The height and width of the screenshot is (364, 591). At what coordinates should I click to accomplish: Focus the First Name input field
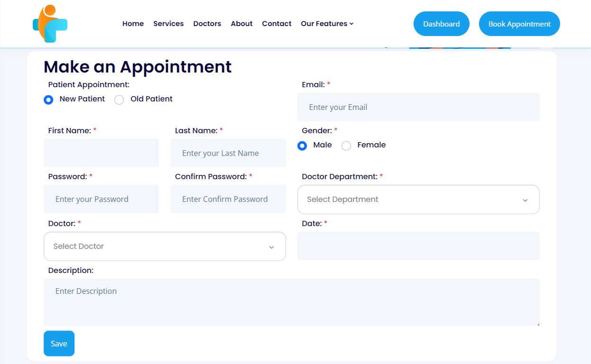[x=101, y=153]
